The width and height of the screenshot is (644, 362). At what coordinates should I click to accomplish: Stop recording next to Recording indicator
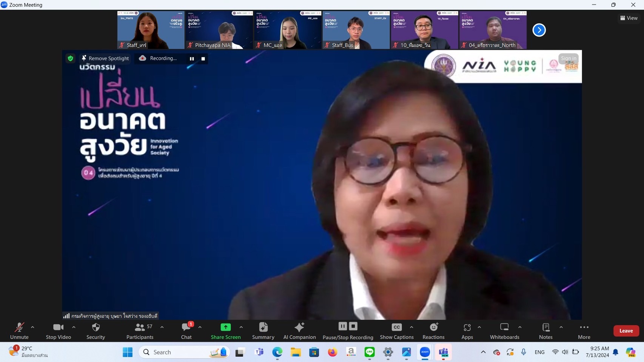click(x=203, y=59)
